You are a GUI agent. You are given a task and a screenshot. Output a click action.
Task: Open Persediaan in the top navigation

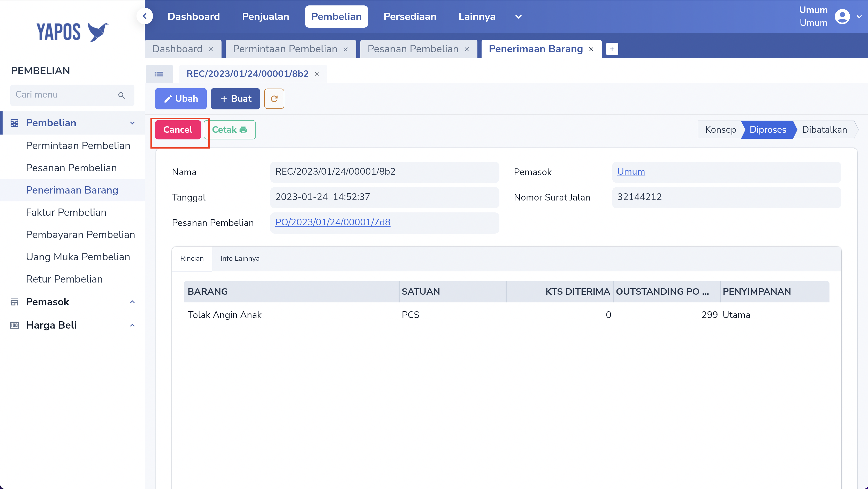click(410, 17)
